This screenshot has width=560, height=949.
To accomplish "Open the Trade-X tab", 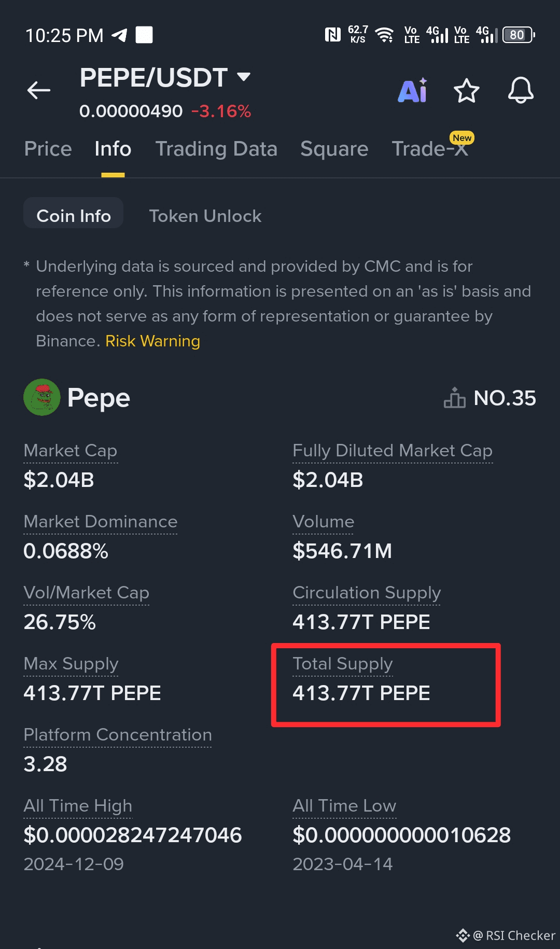I will pos(430,149).
